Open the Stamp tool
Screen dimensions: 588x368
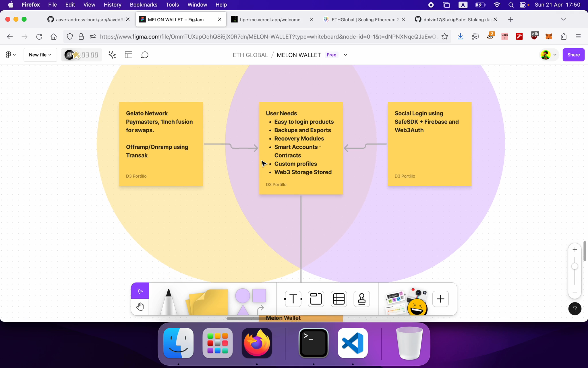pyautogui.click(x=362, y=299)
